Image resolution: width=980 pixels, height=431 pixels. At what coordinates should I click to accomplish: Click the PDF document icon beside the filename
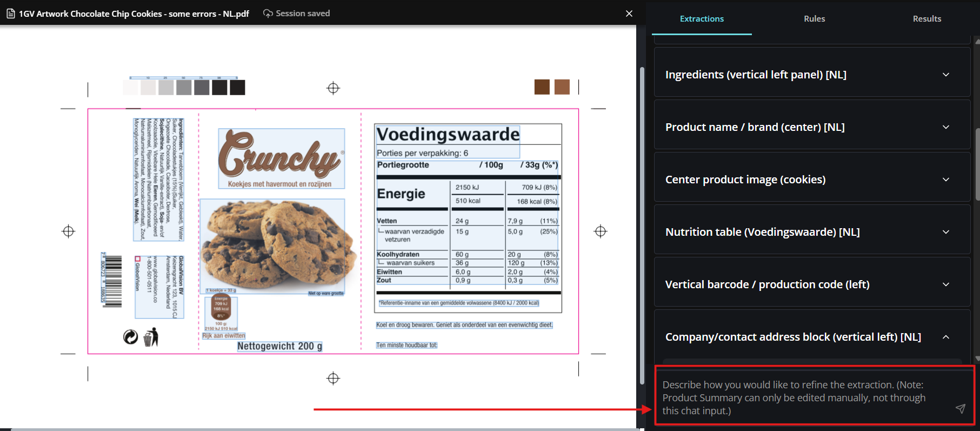tap(10, 14)
